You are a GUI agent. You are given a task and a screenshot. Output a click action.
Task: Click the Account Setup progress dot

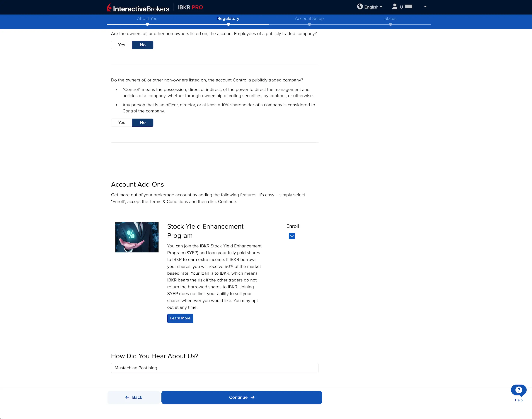[309, 24]
